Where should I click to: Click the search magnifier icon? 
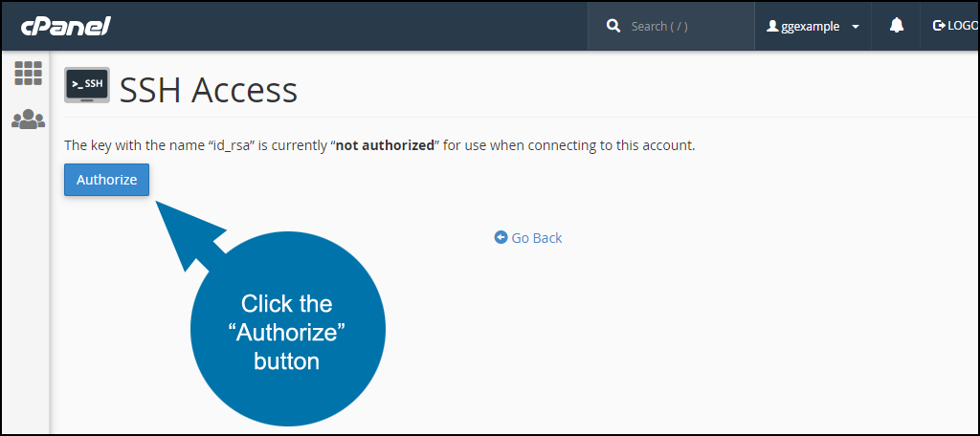[x=613, y=26]
